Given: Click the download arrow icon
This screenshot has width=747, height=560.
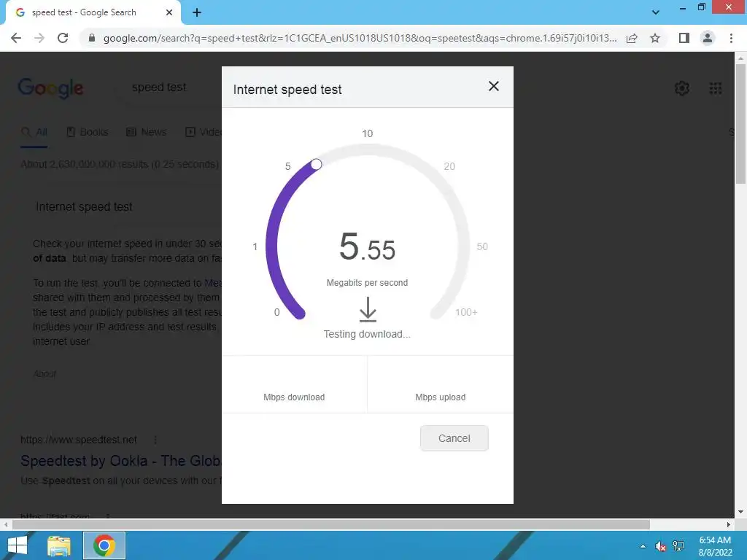Looking at the screenshot, I should click(368, 309).
